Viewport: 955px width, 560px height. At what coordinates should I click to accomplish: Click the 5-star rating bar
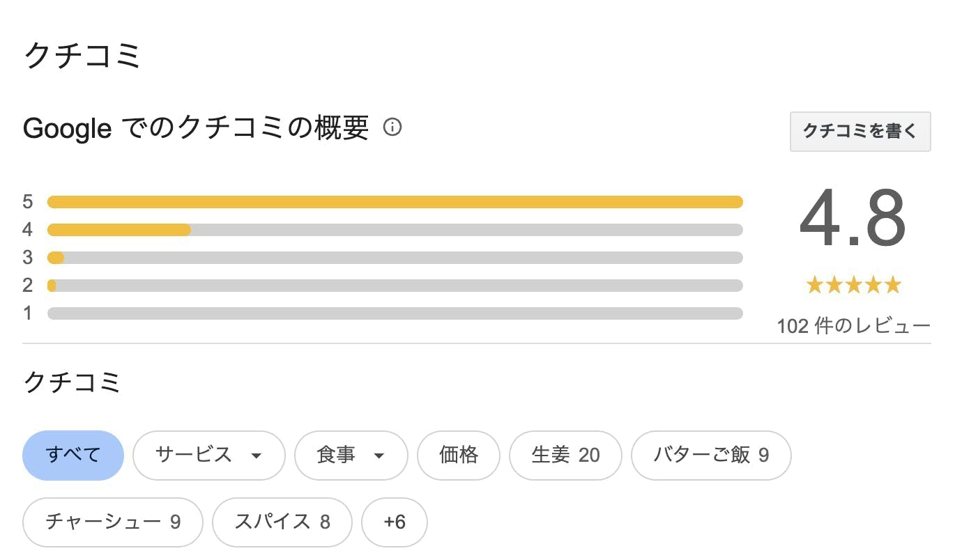pyautogui.click(x=395, y=202)
